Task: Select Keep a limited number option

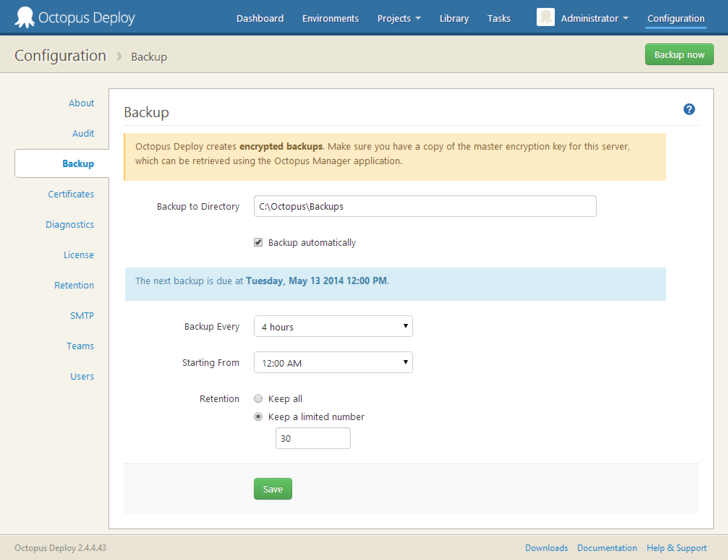Action: [x=258, y=416]
